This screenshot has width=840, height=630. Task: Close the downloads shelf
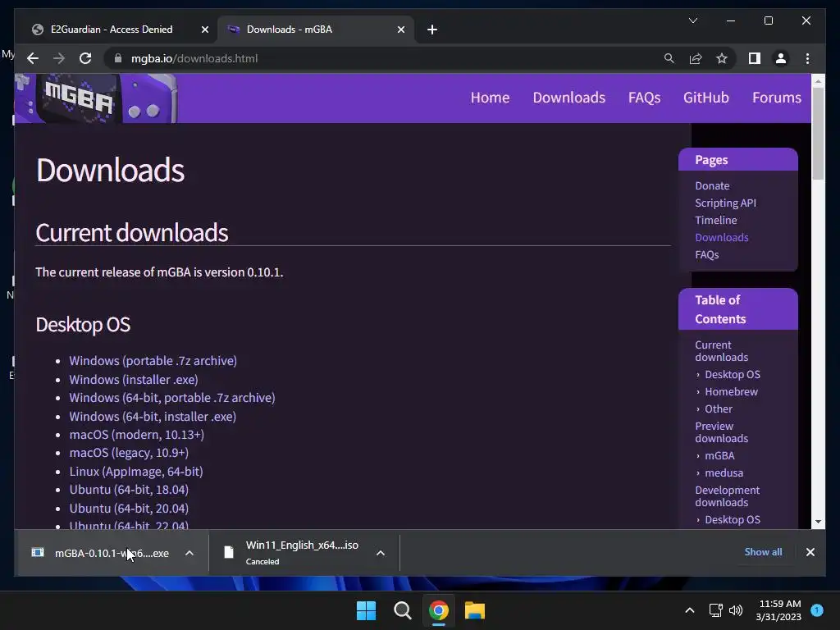pos(810,552)
